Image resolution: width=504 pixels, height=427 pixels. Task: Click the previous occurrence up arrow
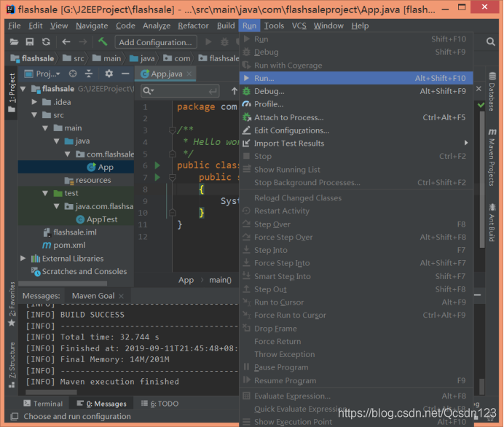pos(235,91)
